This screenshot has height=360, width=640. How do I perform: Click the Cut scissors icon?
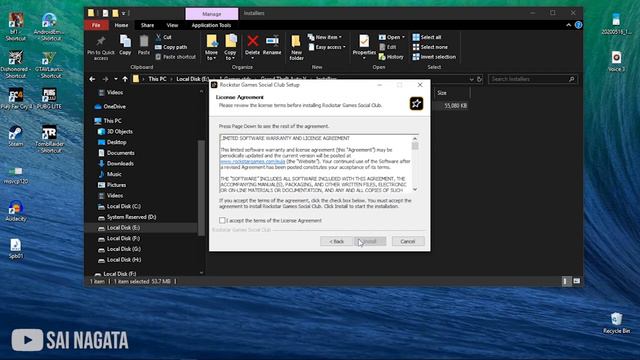[159, 37]
